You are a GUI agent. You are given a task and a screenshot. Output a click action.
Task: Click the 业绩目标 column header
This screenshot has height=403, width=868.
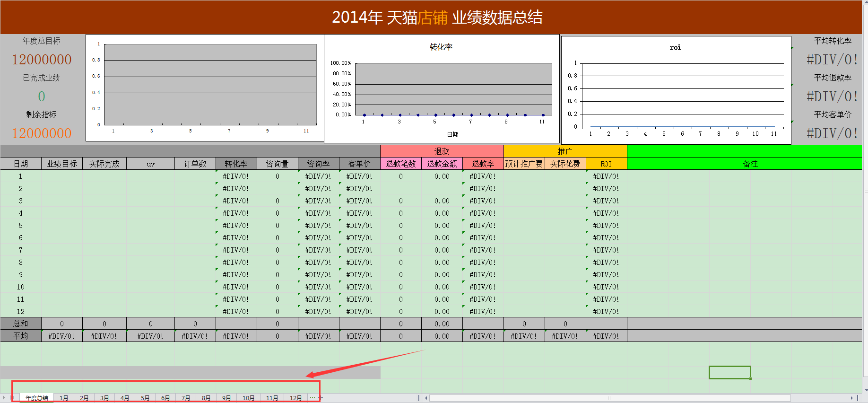pos(62,164)
